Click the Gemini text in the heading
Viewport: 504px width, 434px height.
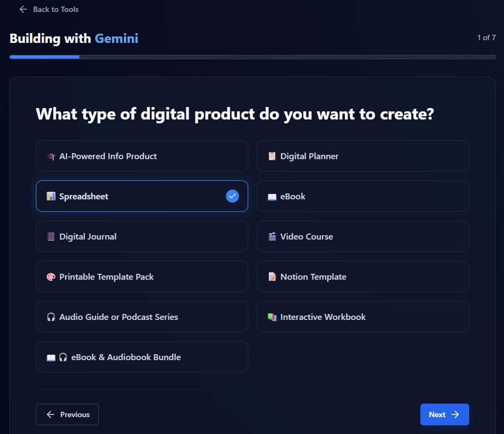pyautogui.click(x=116, y=39)
